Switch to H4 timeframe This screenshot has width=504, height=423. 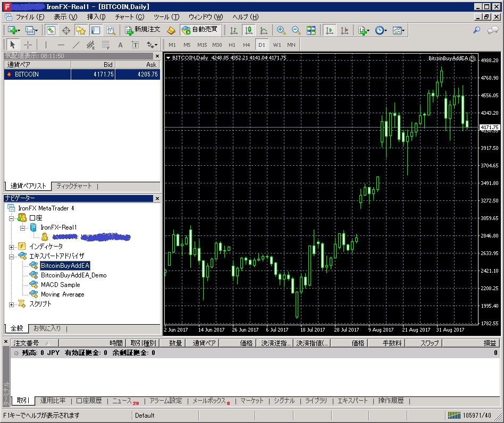pyautogui.click(x=246, y=45)
